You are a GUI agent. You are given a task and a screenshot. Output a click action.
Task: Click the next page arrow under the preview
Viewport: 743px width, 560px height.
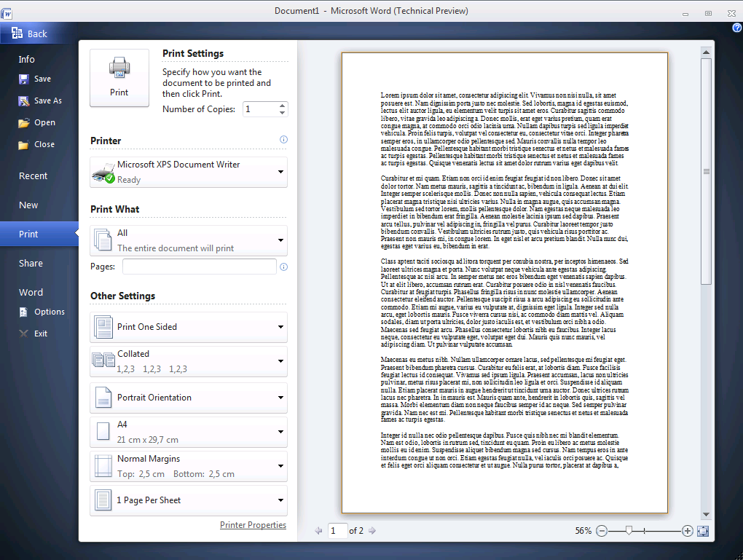click(372, 531)
